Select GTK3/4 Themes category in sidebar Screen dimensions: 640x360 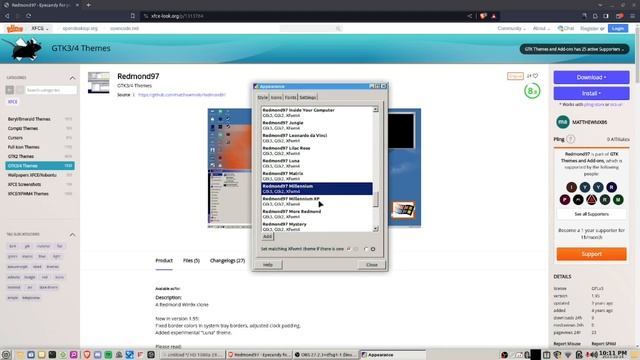coord(40,166)
